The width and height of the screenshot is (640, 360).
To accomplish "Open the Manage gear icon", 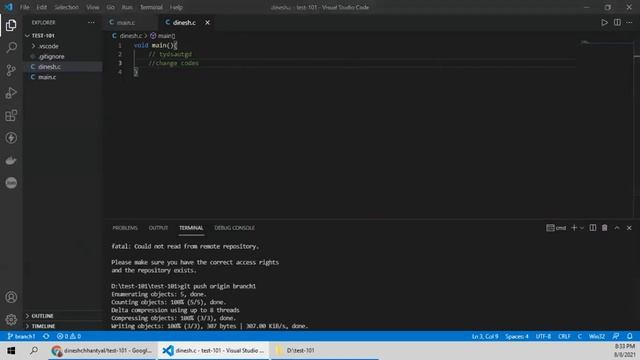I will (11, 320).
